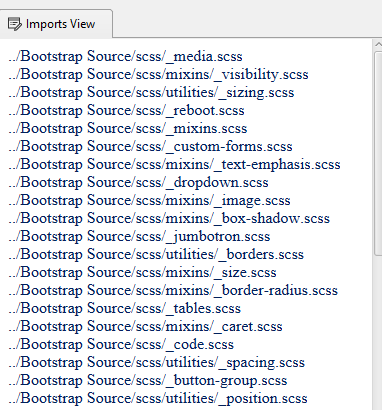Click the Imports View tab icon

point(14,24)
